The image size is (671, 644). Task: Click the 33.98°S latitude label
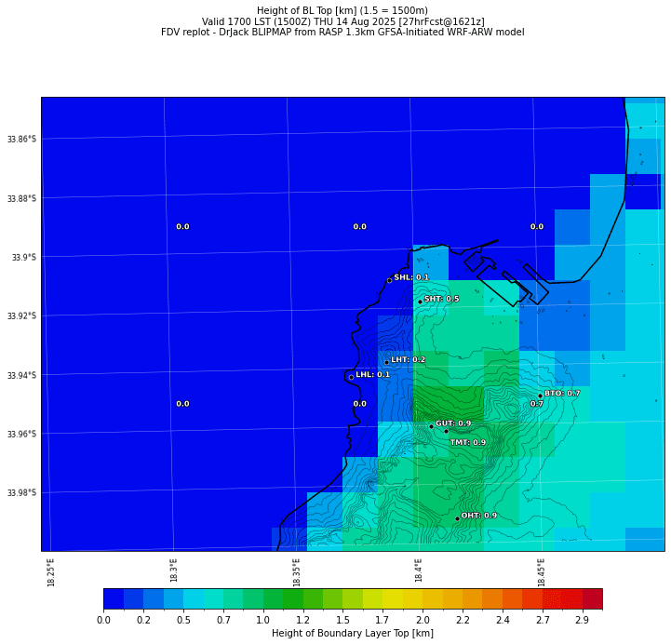pos(21,492)
